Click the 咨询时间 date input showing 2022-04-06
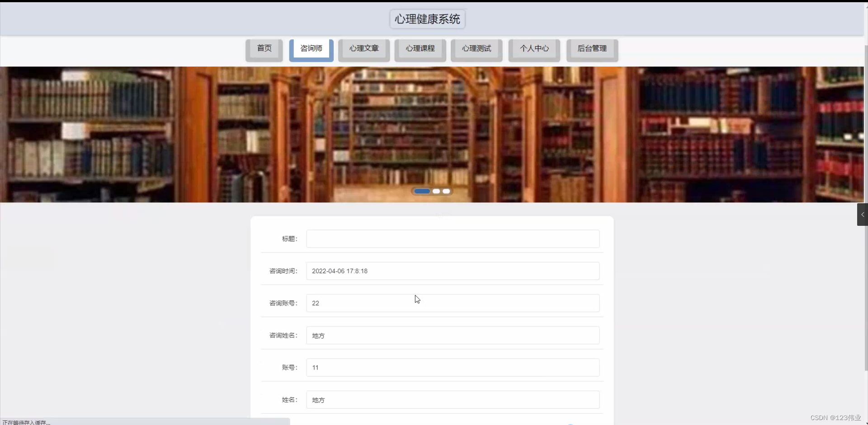The height and width of the screenshot is (425, 868). (452, 271)
